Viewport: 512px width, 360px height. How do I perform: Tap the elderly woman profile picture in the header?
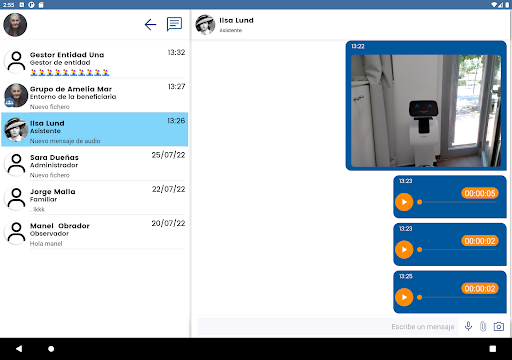pyautogui.click(x=15, y=25)
